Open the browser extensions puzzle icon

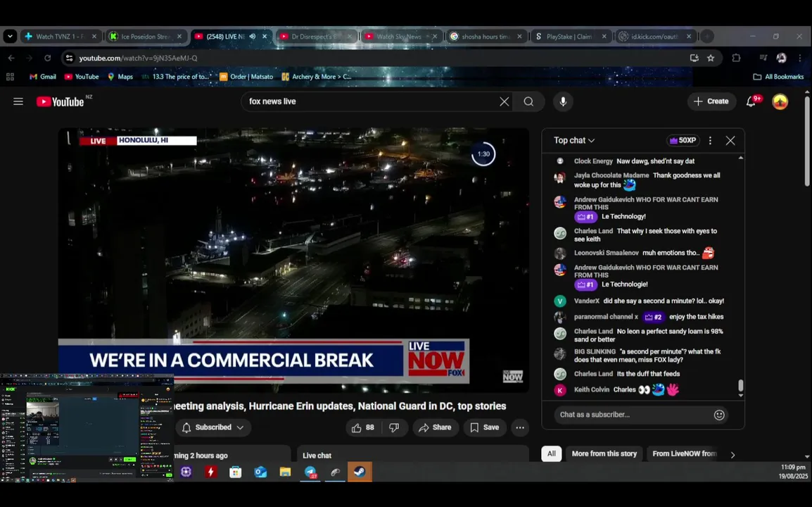click(x=736, y=58)
